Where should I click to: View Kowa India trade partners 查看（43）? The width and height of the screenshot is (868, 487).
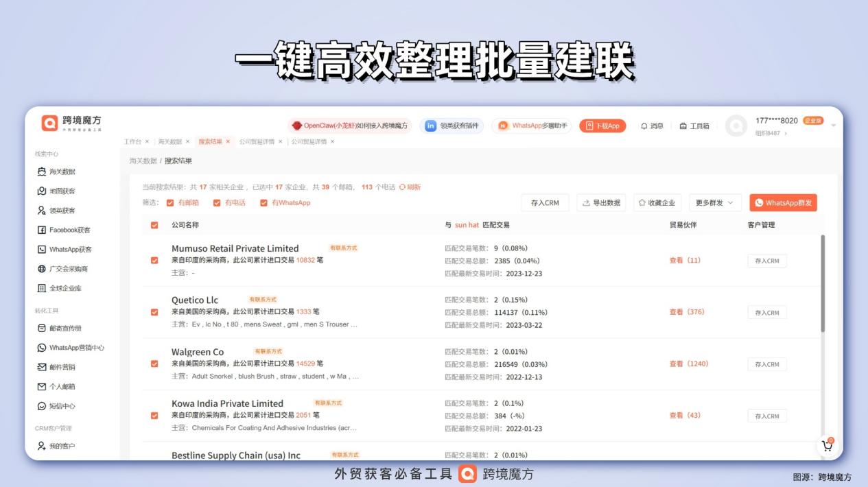(x=685, y=416)
